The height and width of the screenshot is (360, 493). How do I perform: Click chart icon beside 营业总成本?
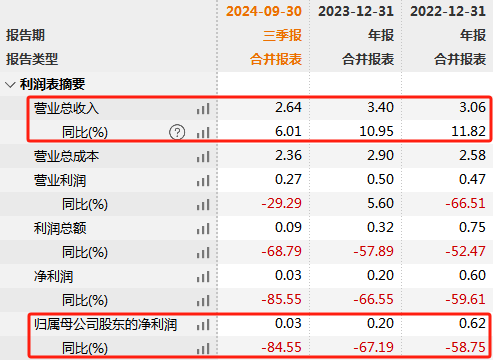[203, 157]
